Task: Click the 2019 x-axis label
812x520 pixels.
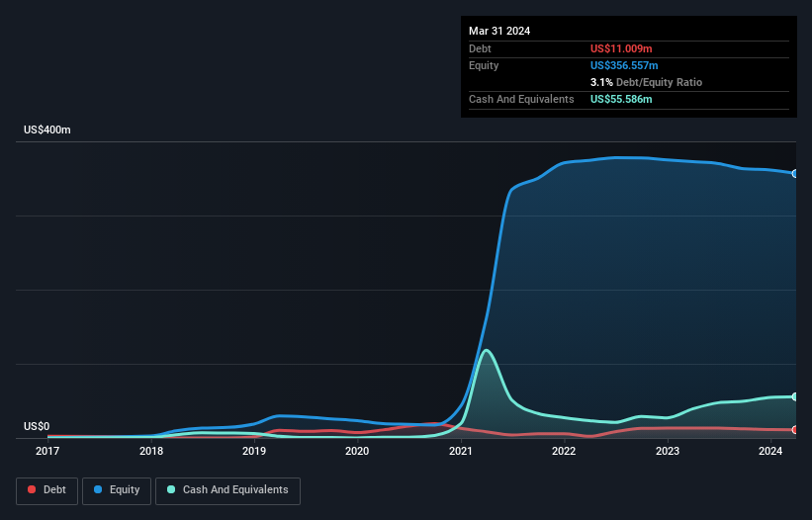Action: click(254, 451)
